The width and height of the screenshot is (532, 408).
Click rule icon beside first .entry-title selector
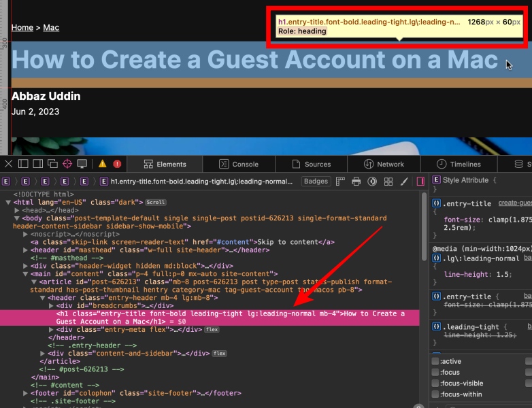click(436, 203)
